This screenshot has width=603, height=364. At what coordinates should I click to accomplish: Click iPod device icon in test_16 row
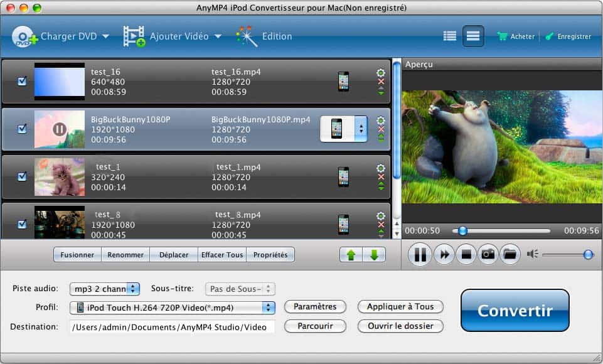click(x=343, y=81)
